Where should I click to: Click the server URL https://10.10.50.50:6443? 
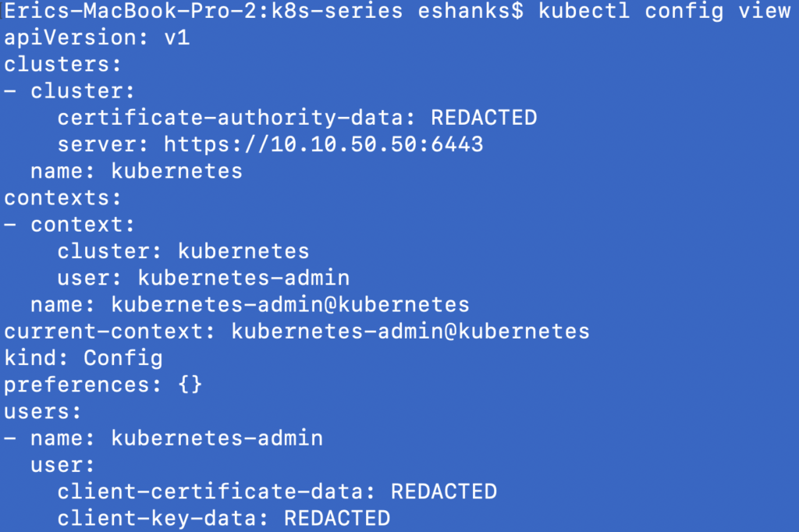point(323,144)
